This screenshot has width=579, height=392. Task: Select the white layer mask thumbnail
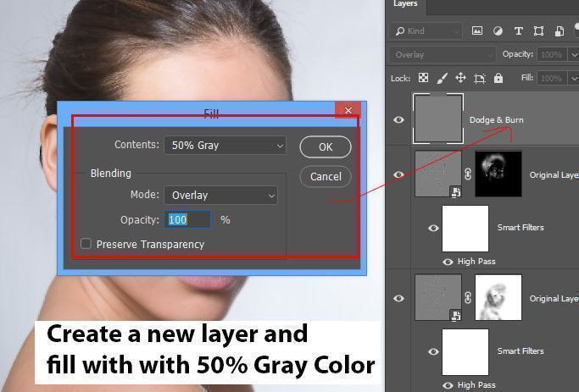pyautogui.click(x=498, y=297)
